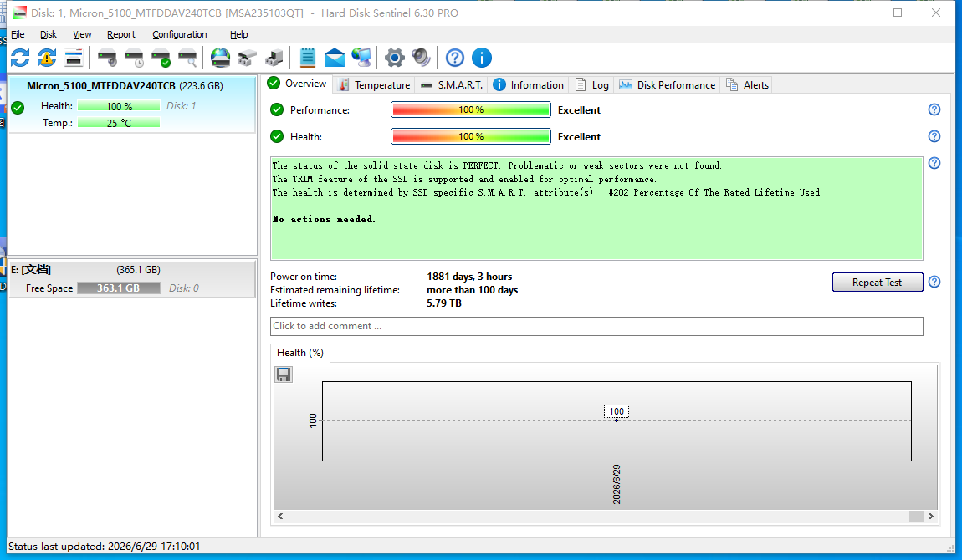Open settings with the gear icon
962x560 pixels.
(x=395, y=59)
